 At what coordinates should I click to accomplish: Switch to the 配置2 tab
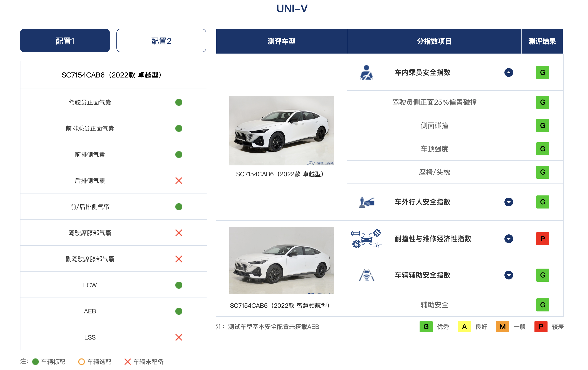(x=161, y=40)
